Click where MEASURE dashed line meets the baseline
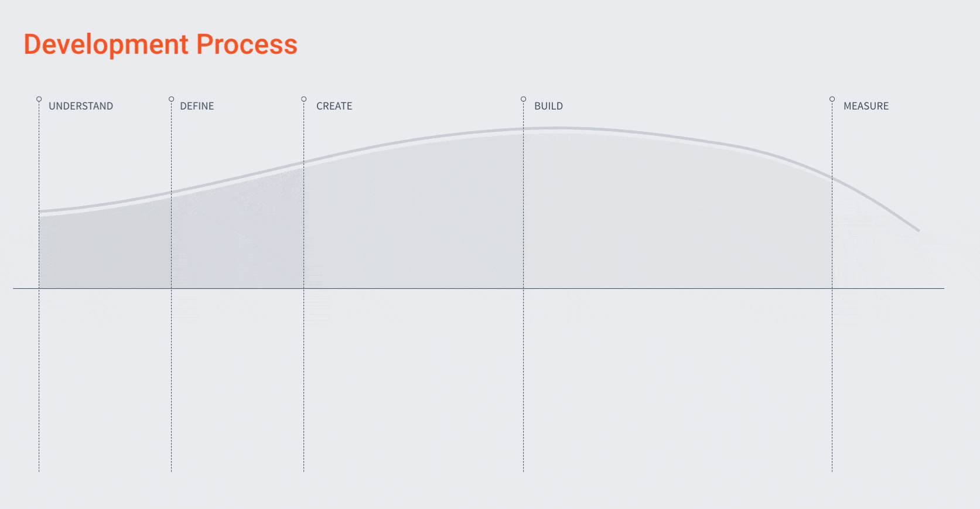The height and width of the screenshot is (509, 980). point(832,288)
